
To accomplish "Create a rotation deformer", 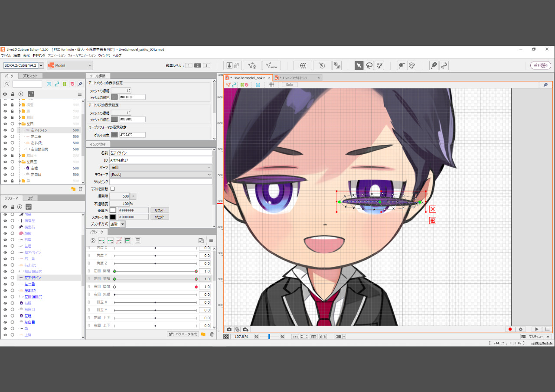I will point(322,65).
